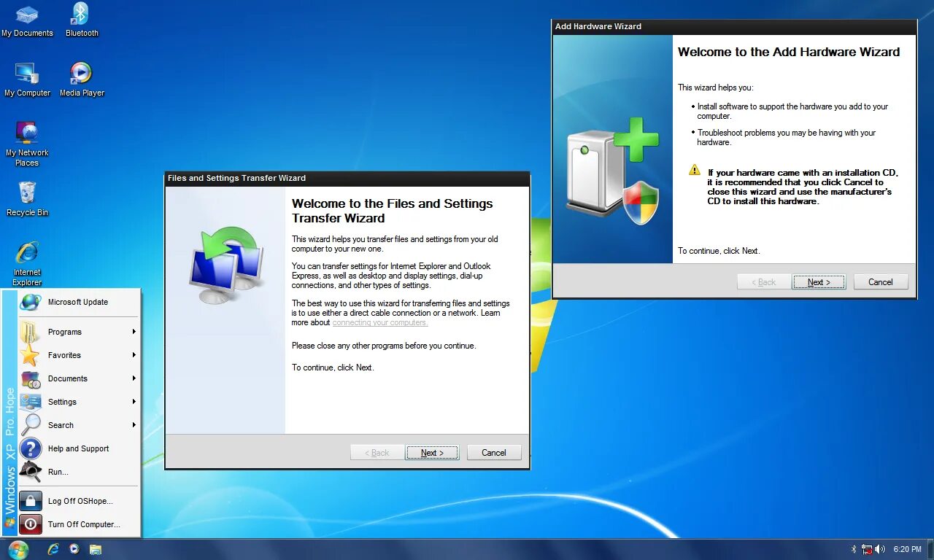Expand the Documents submenu arrow

(134, 378)
